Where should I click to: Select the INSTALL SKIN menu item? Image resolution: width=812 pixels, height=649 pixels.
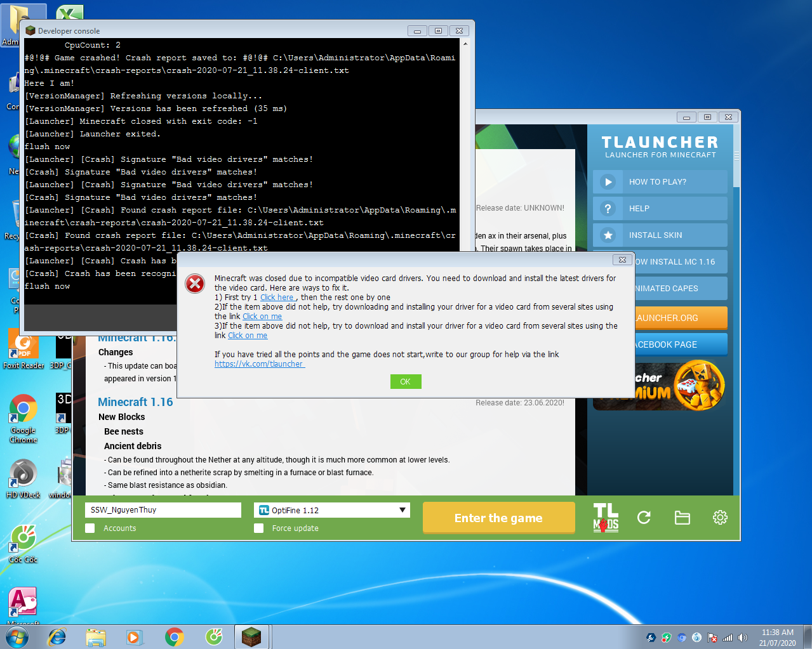tap(655, 235)
